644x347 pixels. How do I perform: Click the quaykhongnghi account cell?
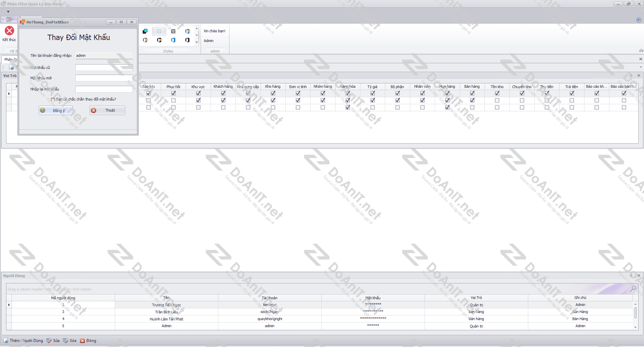[270, 319]
